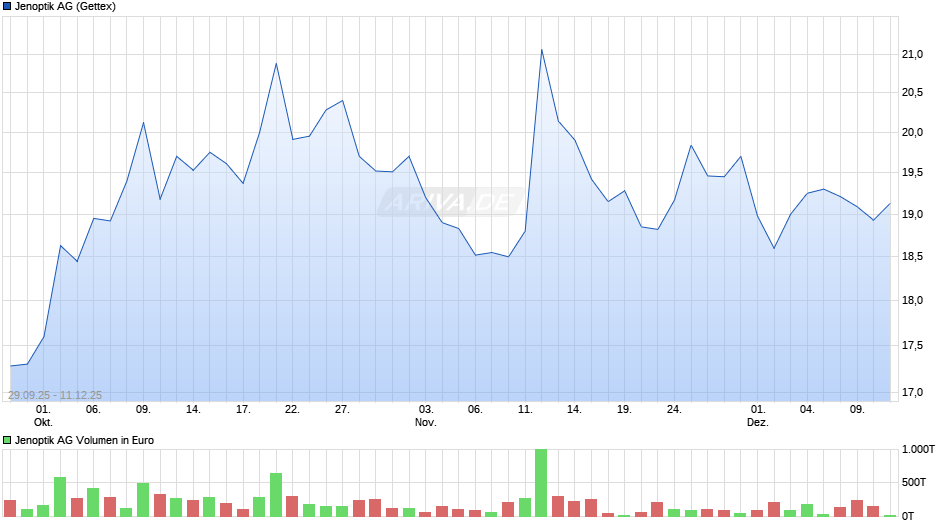940x526 pixels.
Task: Click the blue Jenoptik AG legend square
Action: point(7,7)
